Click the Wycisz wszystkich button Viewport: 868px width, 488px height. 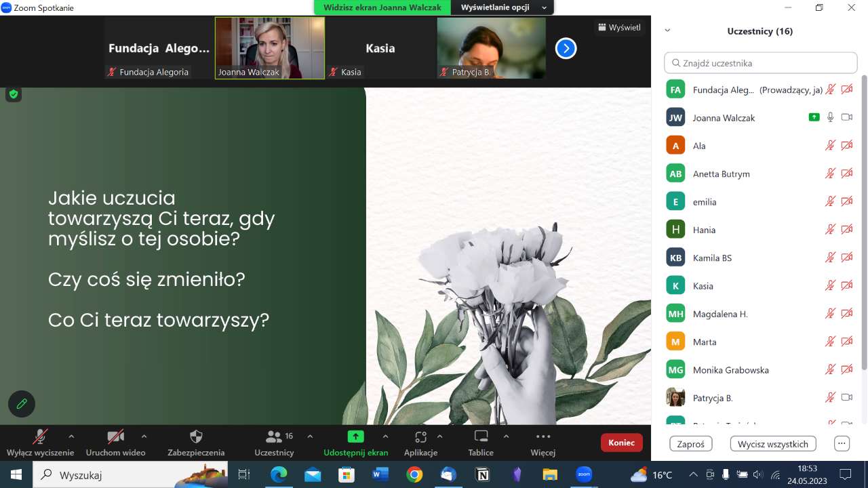[x=772, y=444]
